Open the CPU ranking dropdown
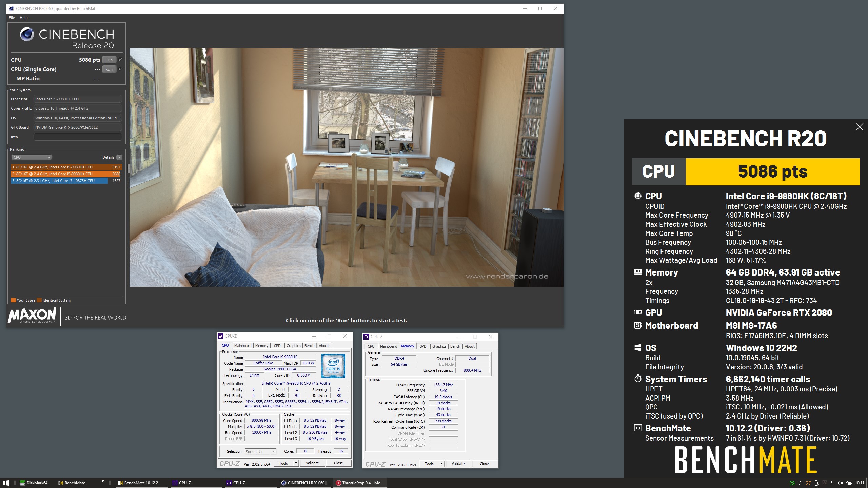The width and height of the screenshot is (868, 488). (32, 157)
